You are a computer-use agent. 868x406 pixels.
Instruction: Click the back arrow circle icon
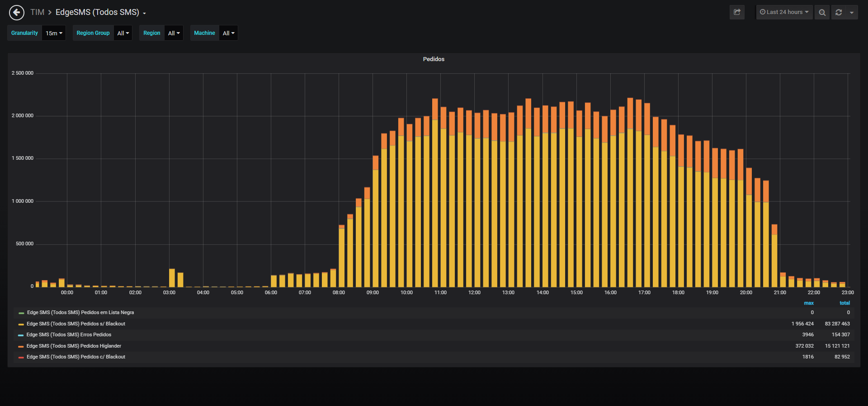pyautogui.click(x=17, y=12)
